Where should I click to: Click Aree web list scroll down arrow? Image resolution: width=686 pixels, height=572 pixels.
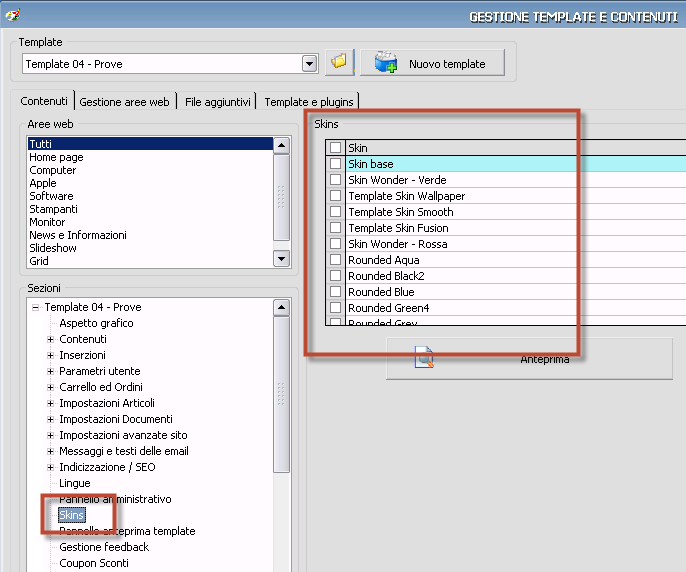click(281, 259)
